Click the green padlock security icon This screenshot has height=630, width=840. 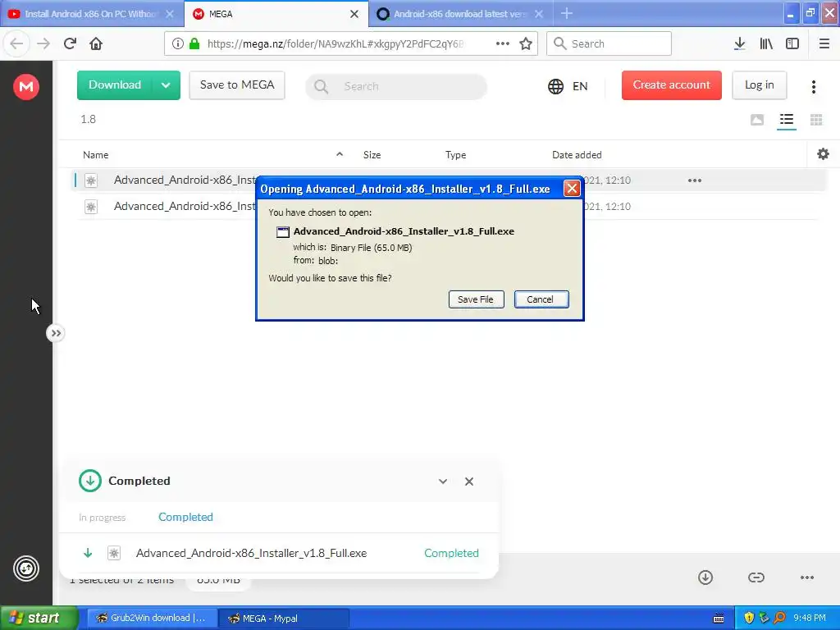194,43
